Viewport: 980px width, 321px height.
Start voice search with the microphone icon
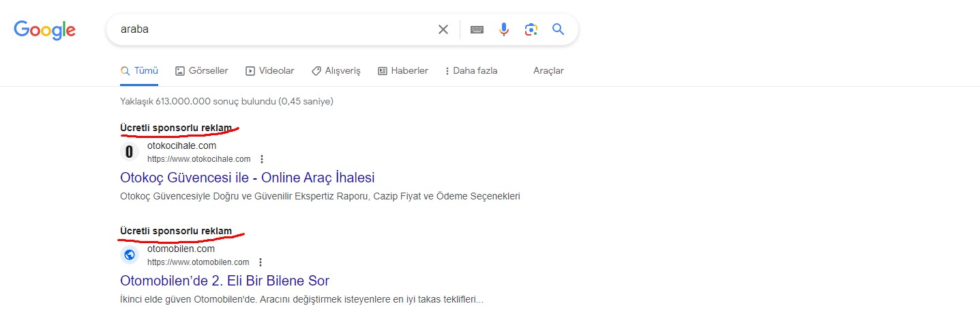[504, 29]
